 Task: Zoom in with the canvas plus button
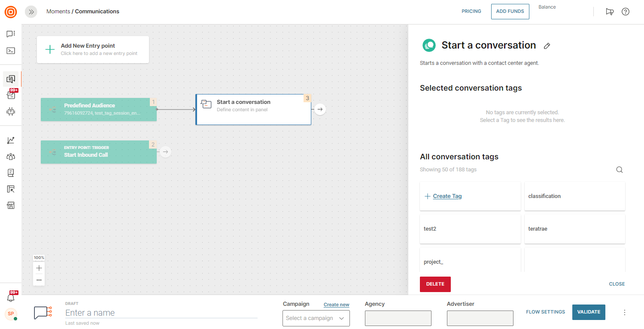pyautogui.click(x=39, y=268)
